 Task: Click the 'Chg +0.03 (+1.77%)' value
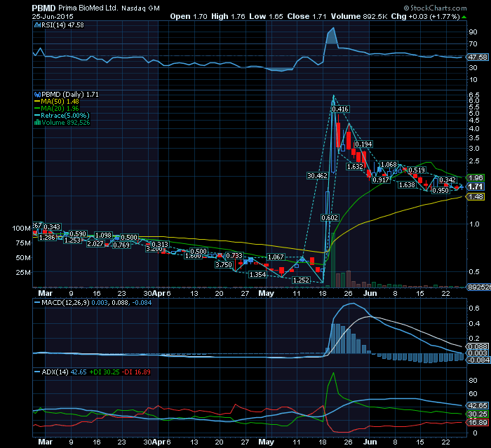pos(426,17)
